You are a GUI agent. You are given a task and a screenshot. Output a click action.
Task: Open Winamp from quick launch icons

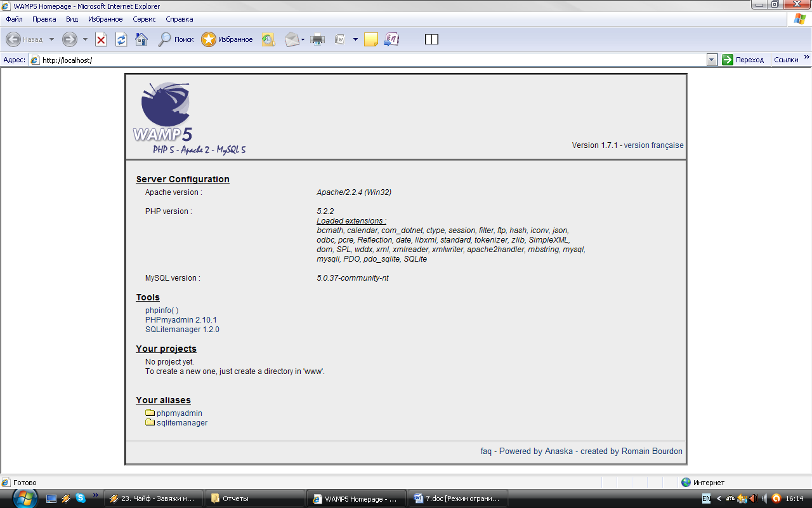click(66, 498)
